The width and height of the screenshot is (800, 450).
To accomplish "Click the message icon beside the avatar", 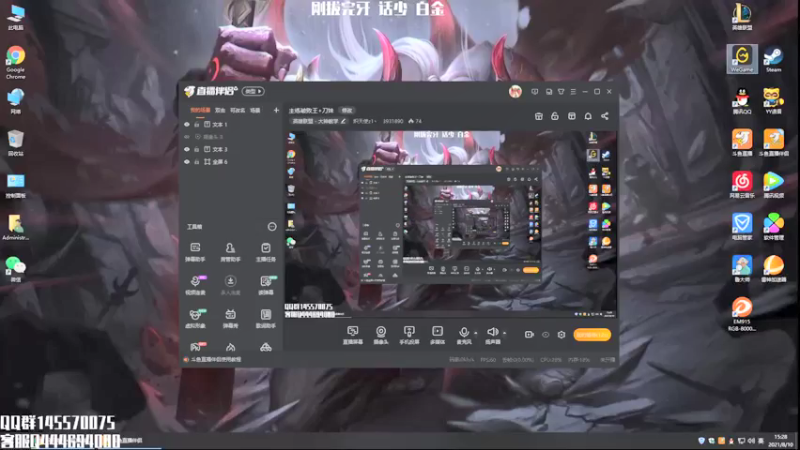I will [x=534, y=92].
